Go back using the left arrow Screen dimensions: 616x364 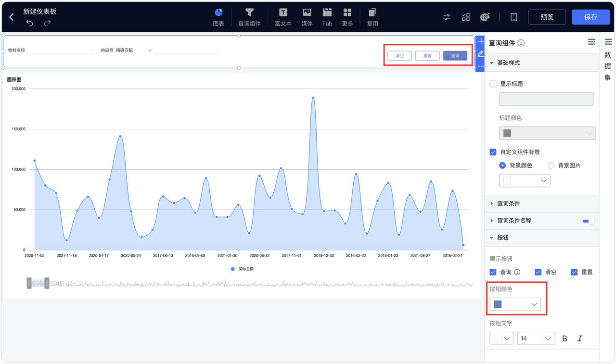click(12, 17)
